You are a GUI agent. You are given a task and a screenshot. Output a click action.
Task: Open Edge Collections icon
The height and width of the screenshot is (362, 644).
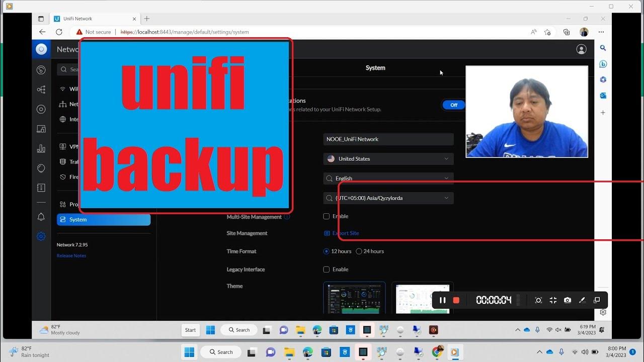click(x=567, y=32)
